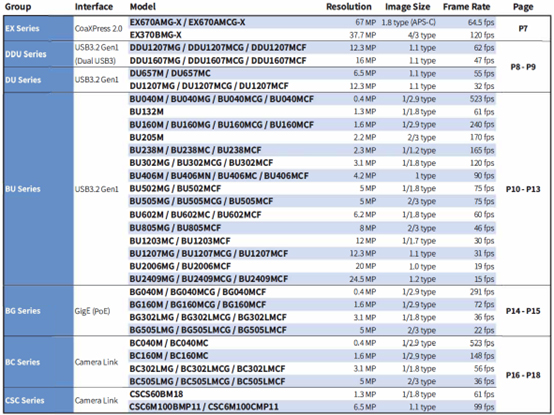This screenshot has width=554, height=415.
Task: Select the BU302MG model row
Action: (x=312, y=163)
